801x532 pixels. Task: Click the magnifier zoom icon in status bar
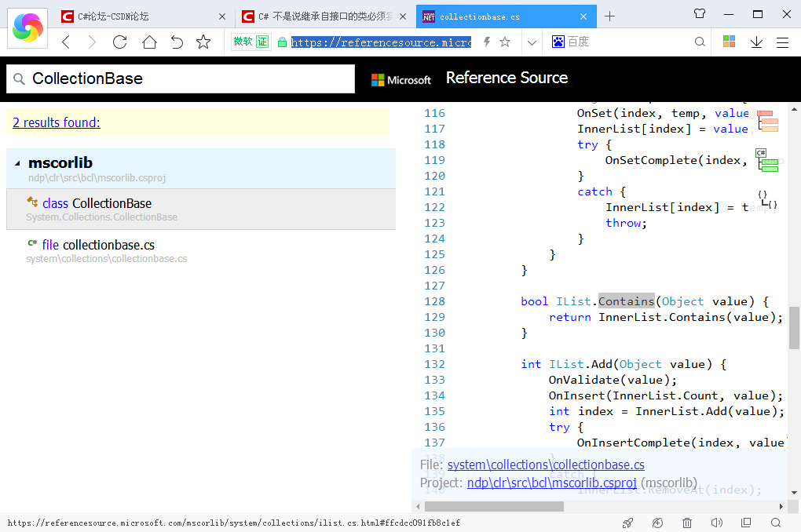tap(776, 523)
